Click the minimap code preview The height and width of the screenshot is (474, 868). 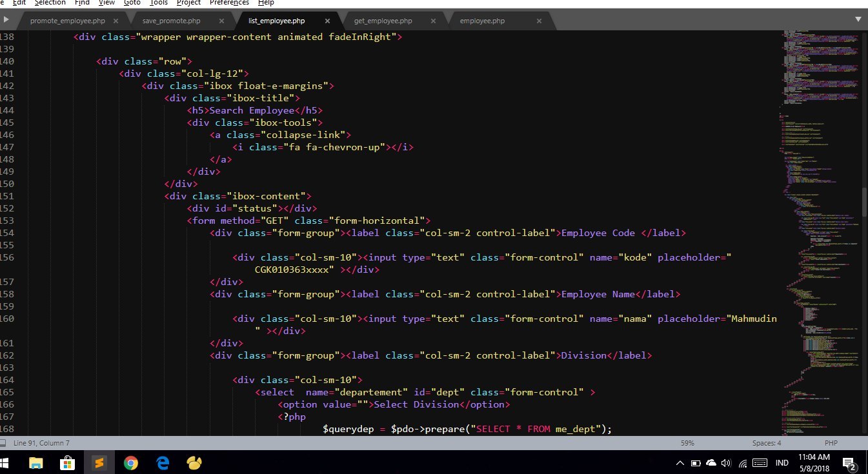tap(820, 226)
